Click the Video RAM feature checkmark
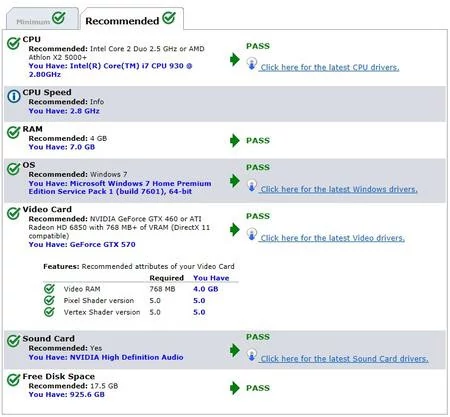Screen dimensions: 450x417 click(x=49, y=288)
